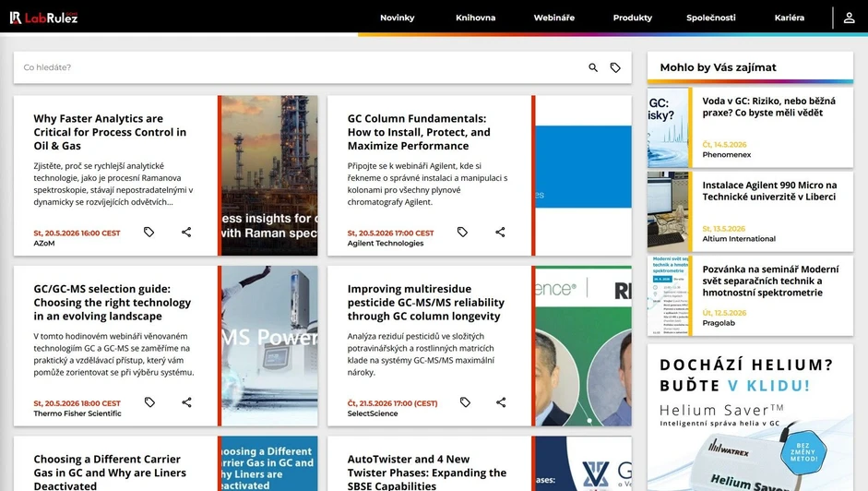Open the Novinky menu
868x491 pixels.
point(397,18)
